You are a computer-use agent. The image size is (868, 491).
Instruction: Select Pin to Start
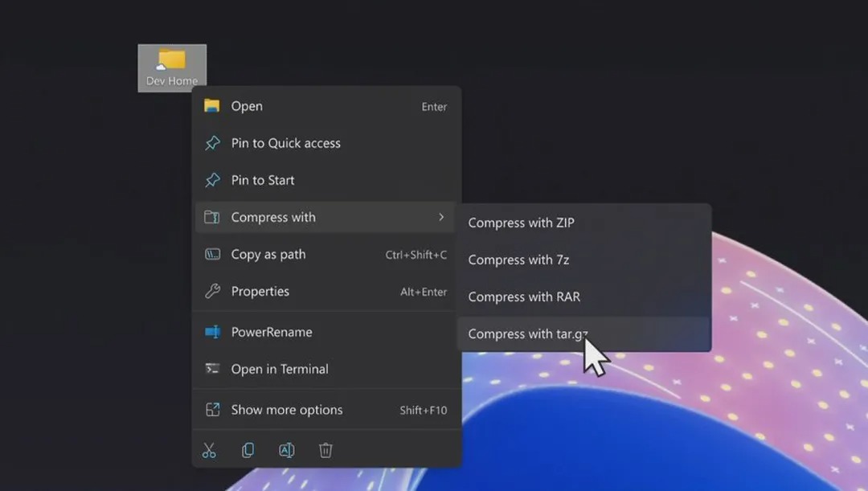(263, 180)
